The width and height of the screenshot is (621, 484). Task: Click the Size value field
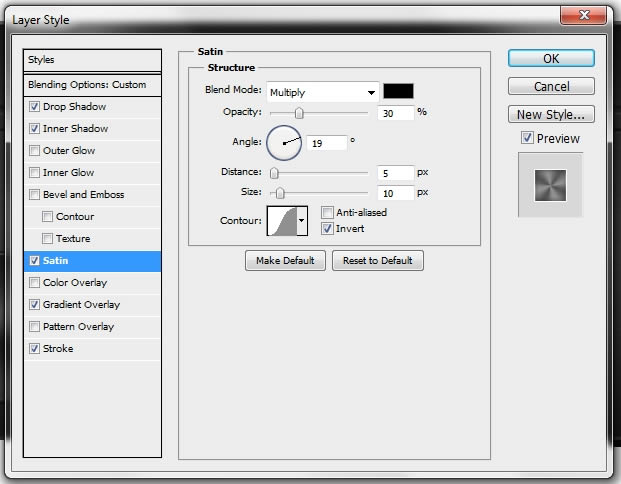395,193
